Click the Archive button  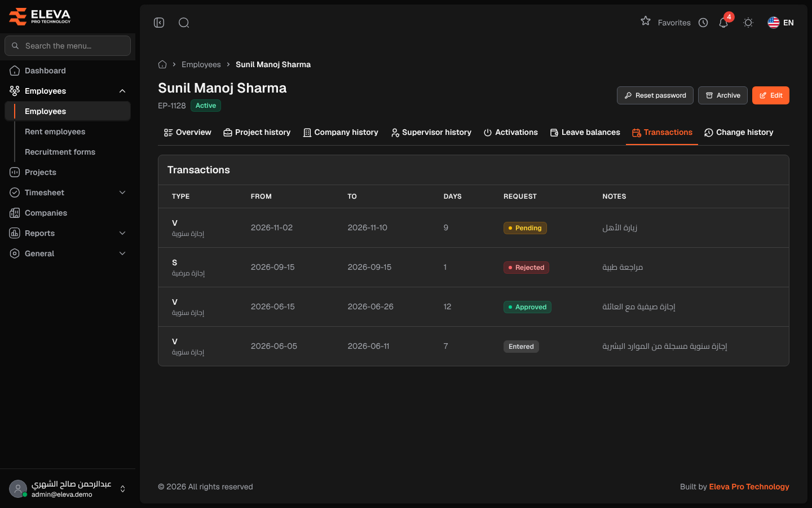tap(723, 95)
